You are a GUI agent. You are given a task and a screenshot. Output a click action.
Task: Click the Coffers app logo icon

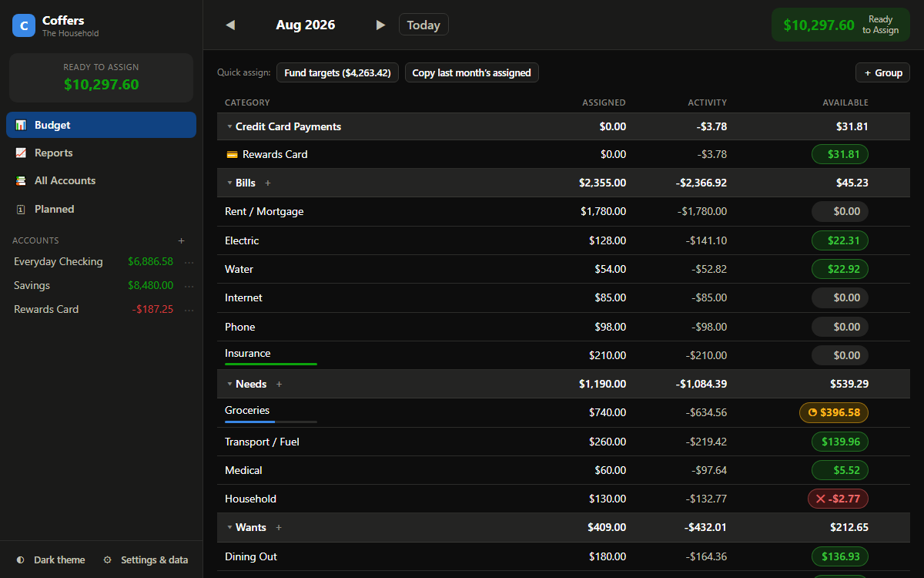(x=24, y=25)
